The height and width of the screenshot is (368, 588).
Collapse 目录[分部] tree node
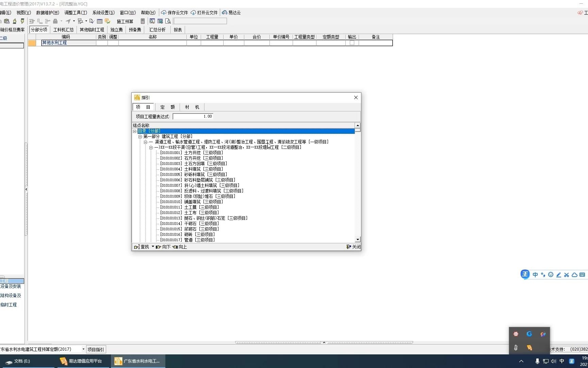click(x=135, y=131)
